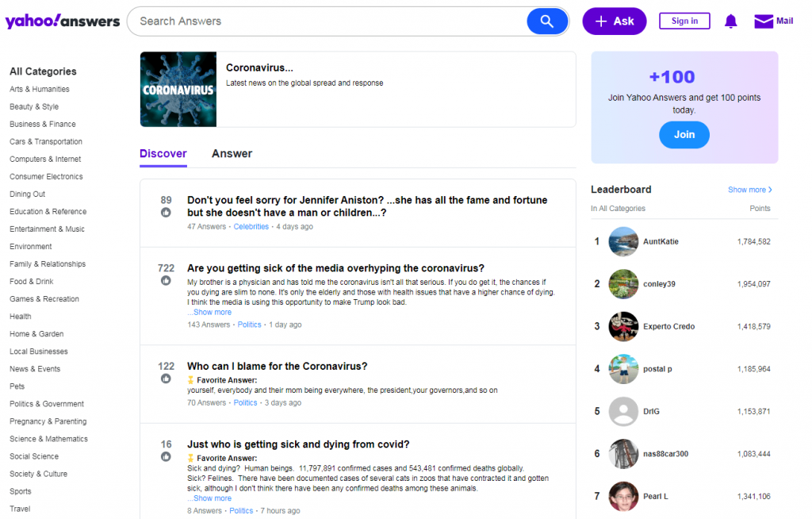Viewport: 812px width, 519px height.
Task: Click the blue search magnifier button
Action: [x=547, y=21]
